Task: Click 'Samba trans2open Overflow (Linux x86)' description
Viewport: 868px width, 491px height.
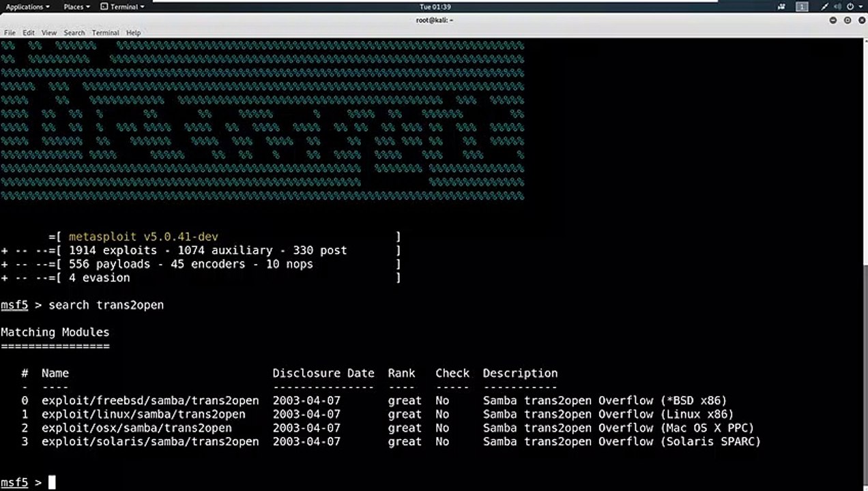Action: click(x=609, y=414)
